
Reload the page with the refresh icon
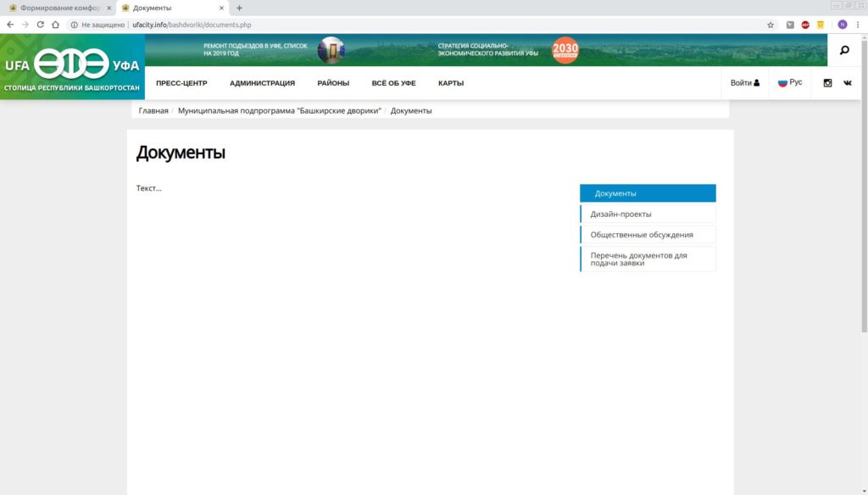(40, 25)
